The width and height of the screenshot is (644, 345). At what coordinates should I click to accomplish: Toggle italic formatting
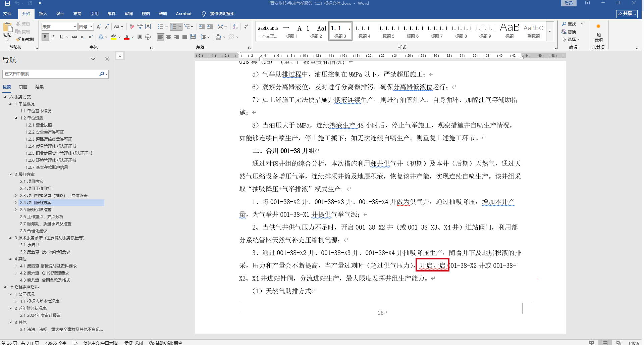(53, 37)
